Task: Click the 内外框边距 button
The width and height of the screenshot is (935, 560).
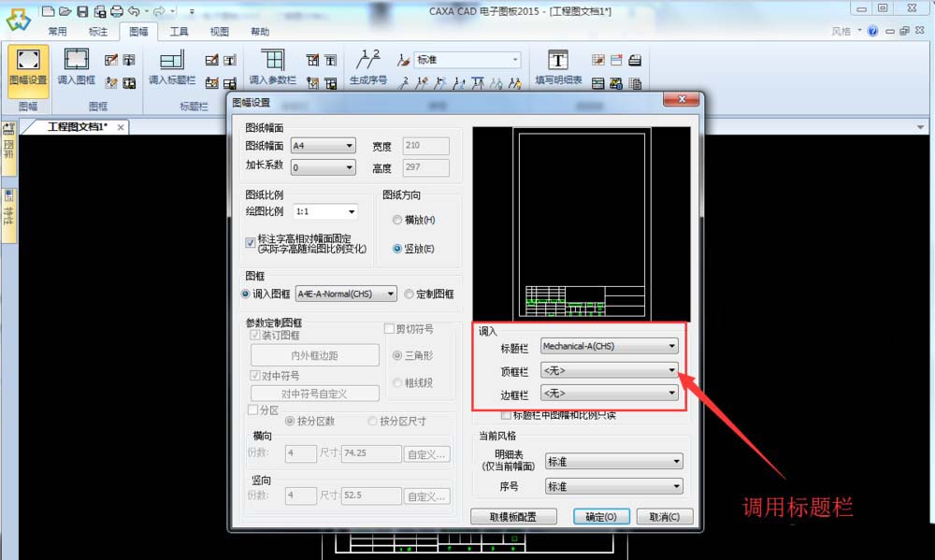Action: pyautogui.click(x=315, y=355)
